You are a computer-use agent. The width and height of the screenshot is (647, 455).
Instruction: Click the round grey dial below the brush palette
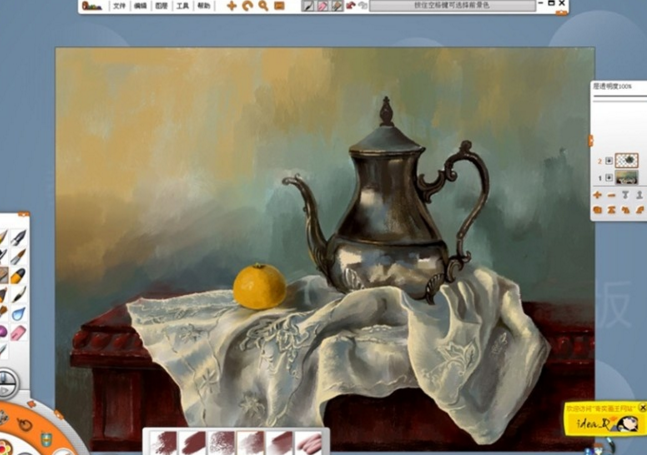(x=7, y=383)
